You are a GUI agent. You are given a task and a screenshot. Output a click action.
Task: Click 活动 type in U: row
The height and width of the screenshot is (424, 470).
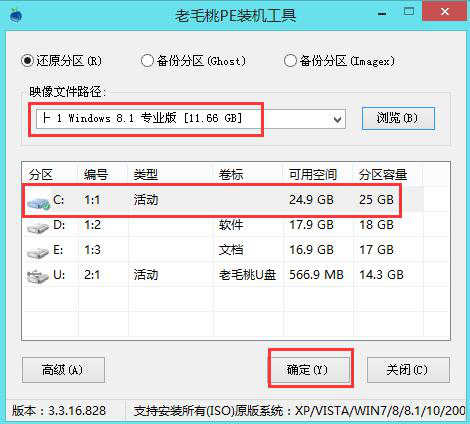pyautogui.click(x=146, y=275)
